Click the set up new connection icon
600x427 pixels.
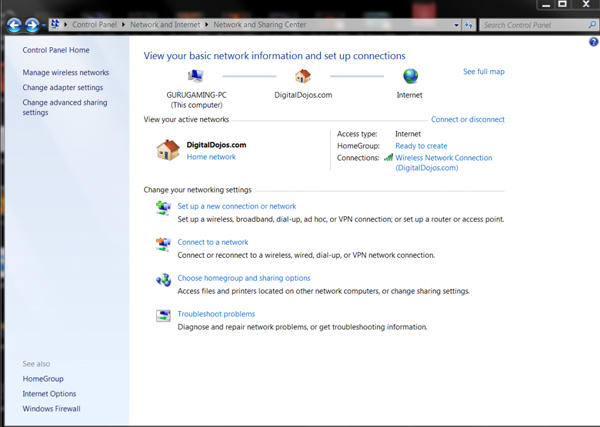click(163, 207)
